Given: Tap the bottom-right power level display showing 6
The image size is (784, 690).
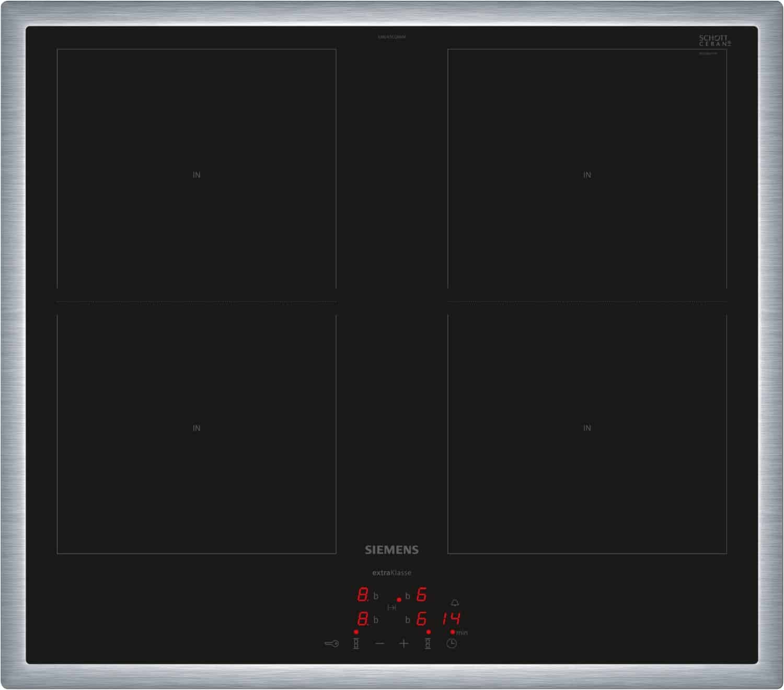Looking at the screenshot, I should (x=421, y=619).
